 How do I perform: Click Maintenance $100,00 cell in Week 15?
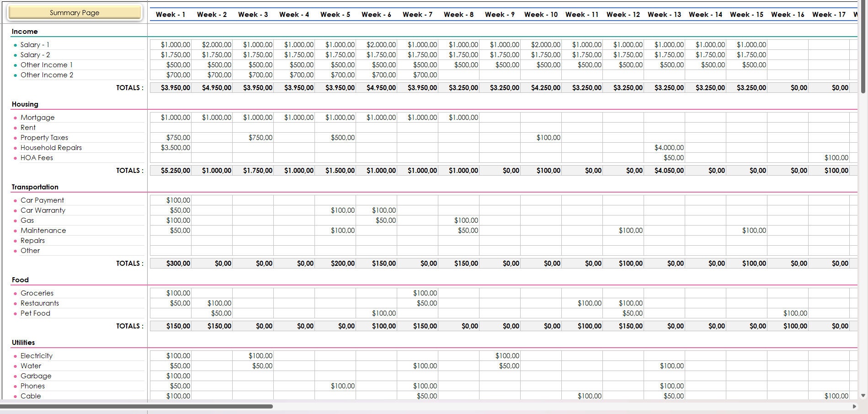coord(747,231)
